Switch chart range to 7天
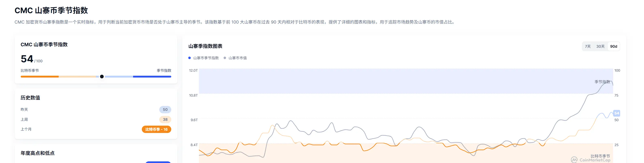644x163 pixels. click(588, 46)
